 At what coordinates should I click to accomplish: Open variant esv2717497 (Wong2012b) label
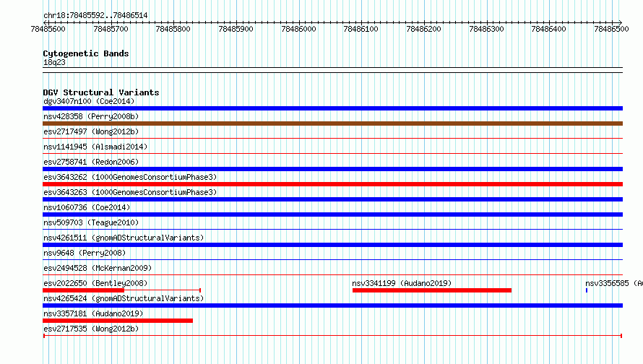[91, 131]
